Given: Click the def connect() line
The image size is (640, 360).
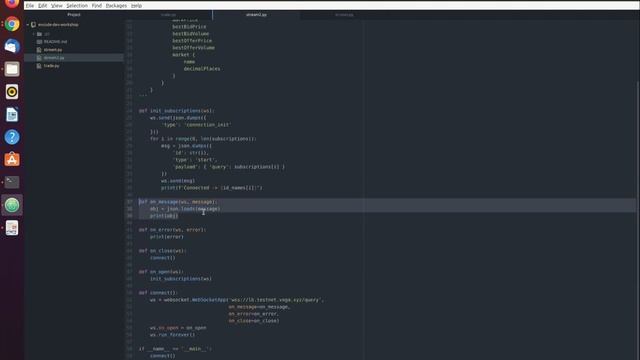Looking at the screenshot, I should click(158, 293).
